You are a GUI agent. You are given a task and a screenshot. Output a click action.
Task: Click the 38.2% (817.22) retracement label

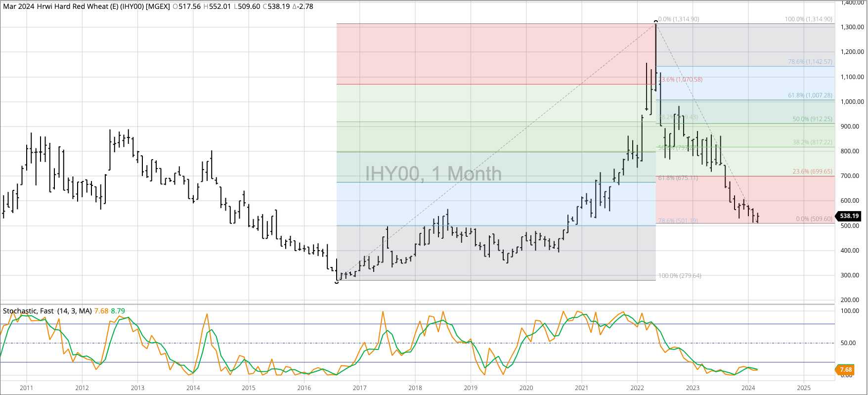812,142
